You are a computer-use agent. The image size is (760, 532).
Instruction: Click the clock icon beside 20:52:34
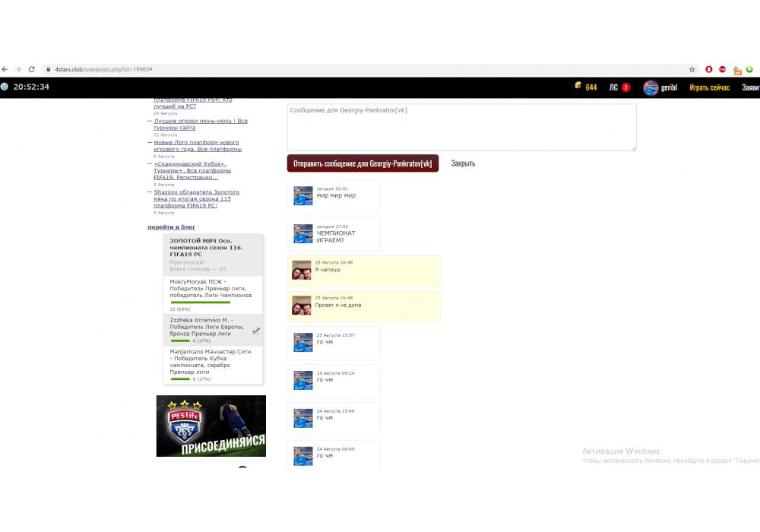[5, 87]
